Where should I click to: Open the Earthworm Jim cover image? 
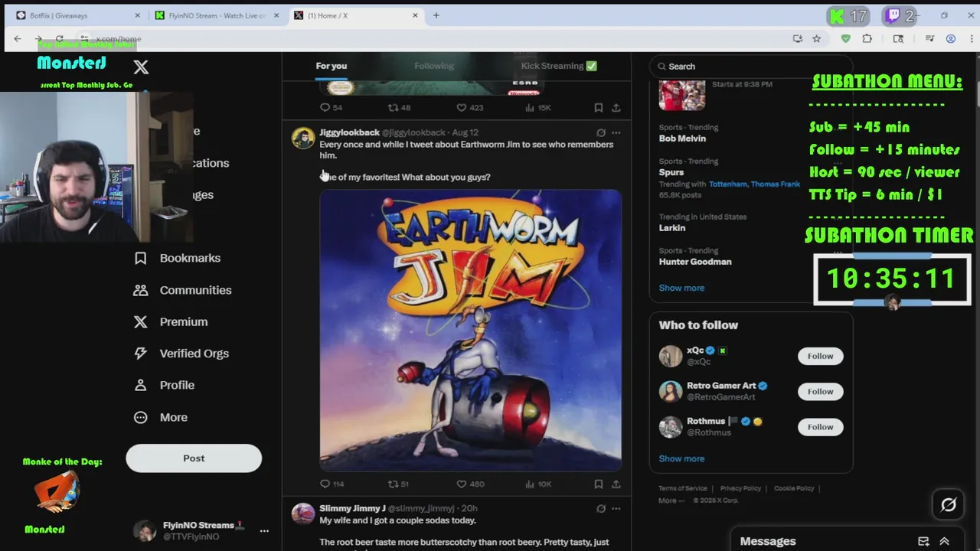(470, 330)
